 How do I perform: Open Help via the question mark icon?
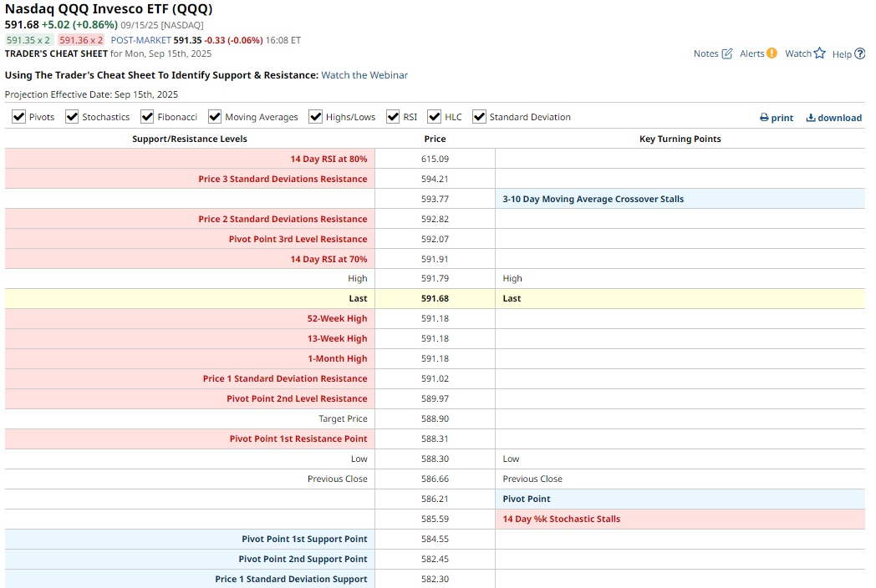pos(860,53)
